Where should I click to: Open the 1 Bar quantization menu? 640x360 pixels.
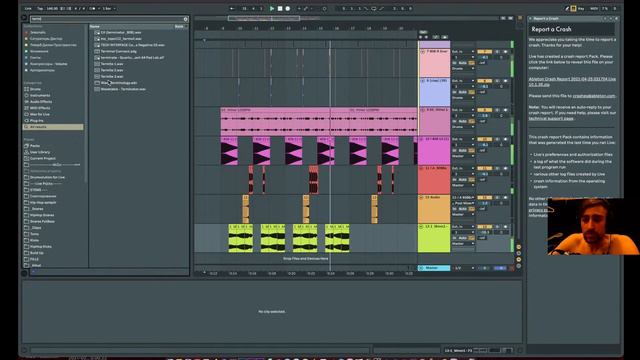pos(109,9)
